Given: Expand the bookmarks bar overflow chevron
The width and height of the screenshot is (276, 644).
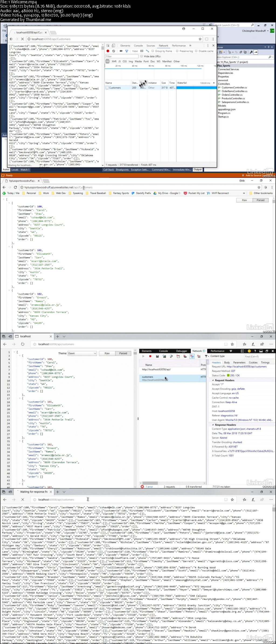Looking at the screenshot, I should (x=244, y=193).
